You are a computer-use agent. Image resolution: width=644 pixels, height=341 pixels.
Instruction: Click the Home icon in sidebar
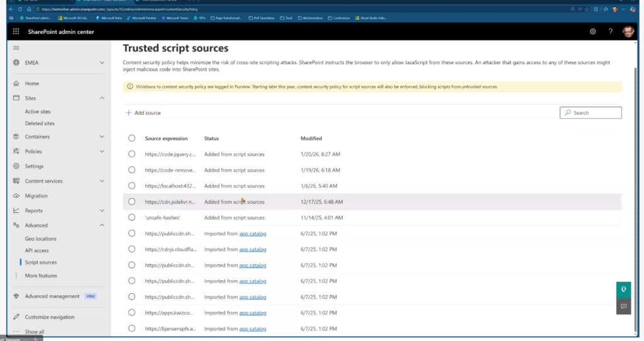(16, 84)
